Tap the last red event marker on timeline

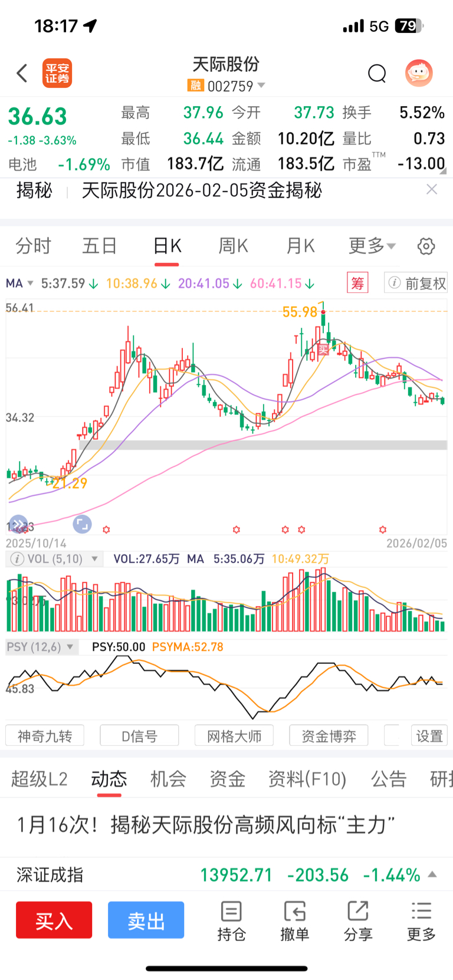[x=383, y=530]
